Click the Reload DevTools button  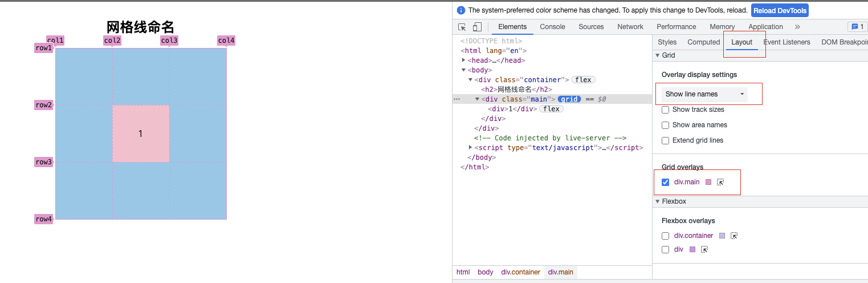click(780, 11)
